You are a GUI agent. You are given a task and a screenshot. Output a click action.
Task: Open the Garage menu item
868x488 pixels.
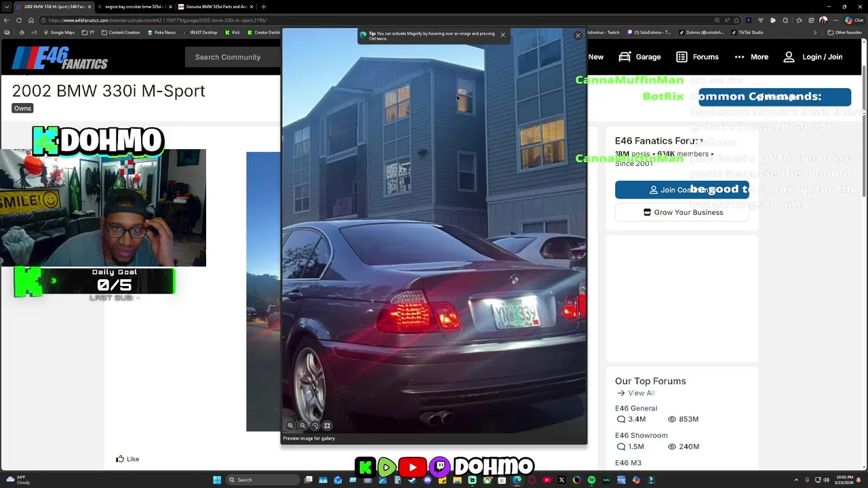pos(639,57)
